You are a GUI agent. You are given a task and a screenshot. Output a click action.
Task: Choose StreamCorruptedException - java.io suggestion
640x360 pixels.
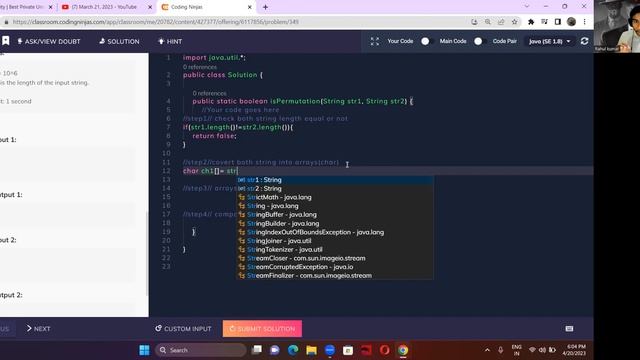point(335,267)
